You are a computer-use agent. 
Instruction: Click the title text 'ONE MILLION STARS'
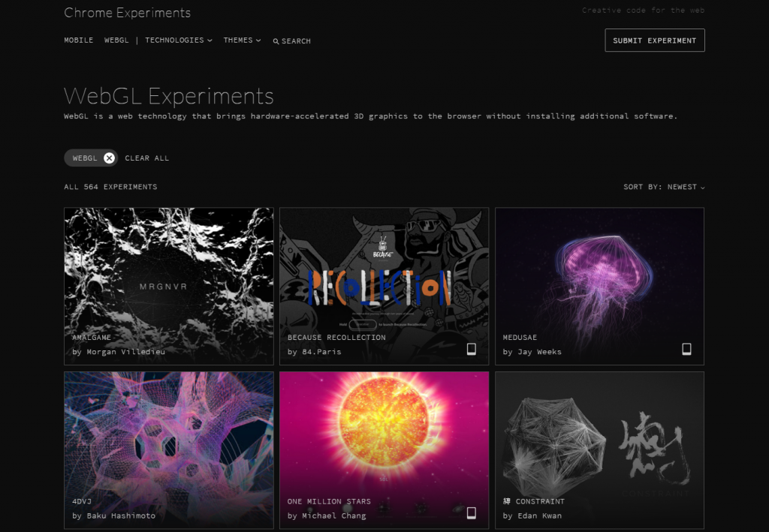pos(329,502)
